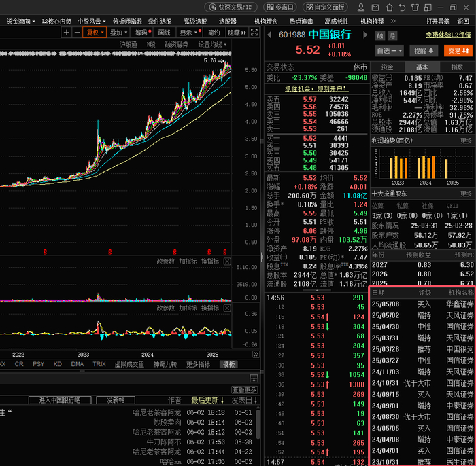Go to the home page icon

(389, 7)
